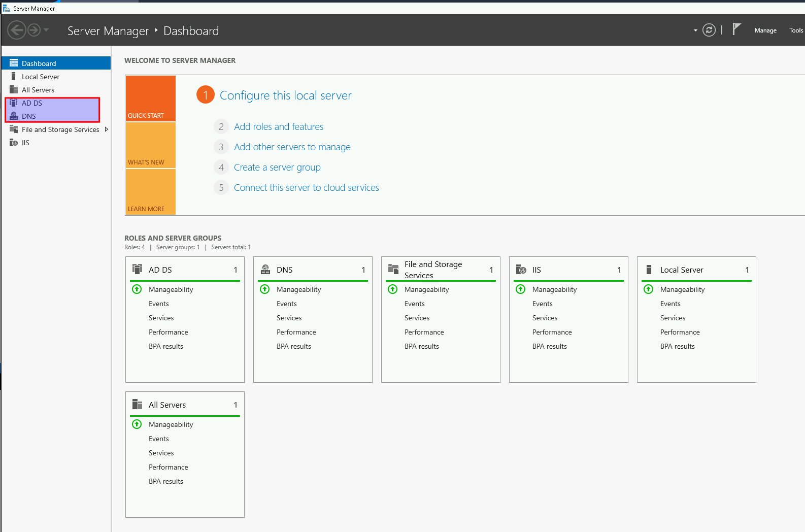
Task: Click AD DS tile icon
Action: [137, 269]
